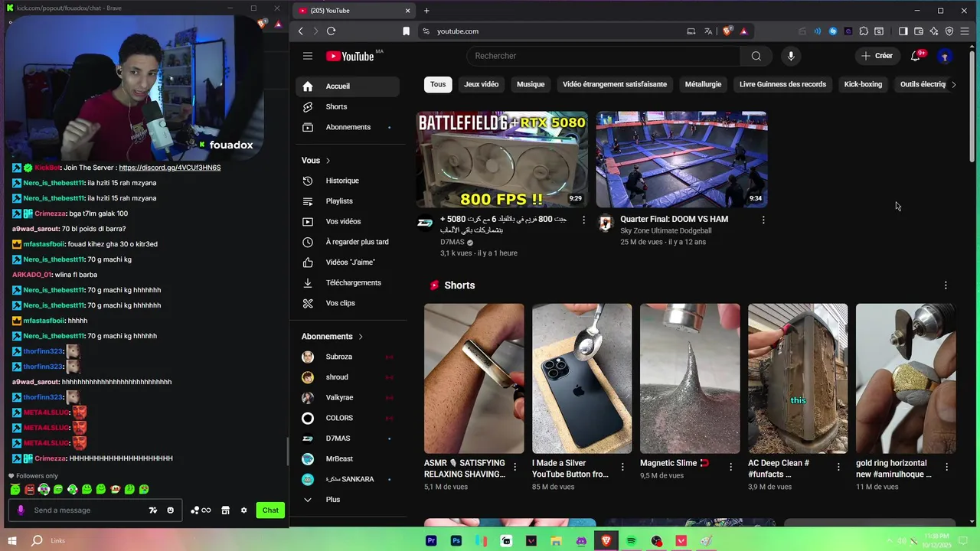980x551 pixels.
Task: Click the green Chat send button
Action: pos(270,510)
